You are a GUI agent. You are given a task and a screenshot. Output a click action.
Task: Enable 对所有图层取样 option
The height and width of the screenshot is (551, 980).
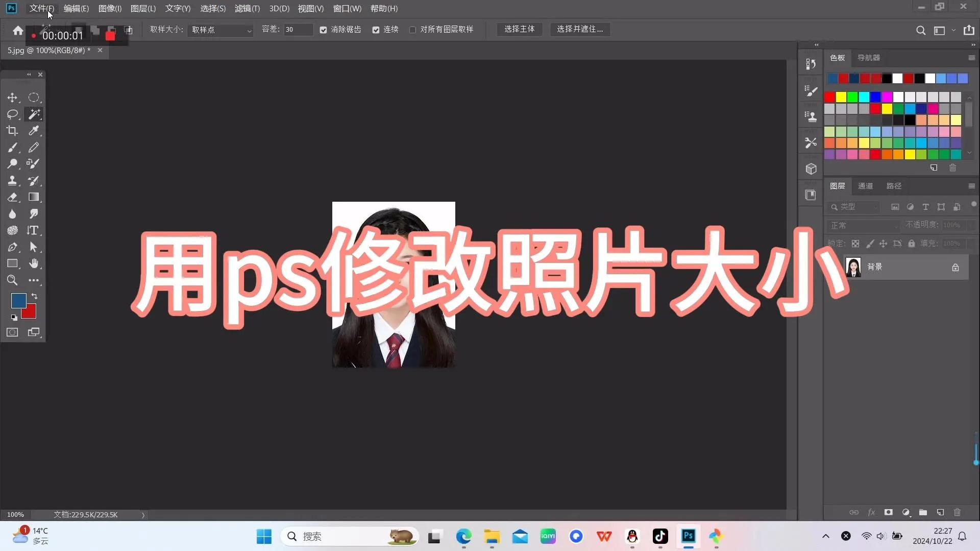point(412,30)
